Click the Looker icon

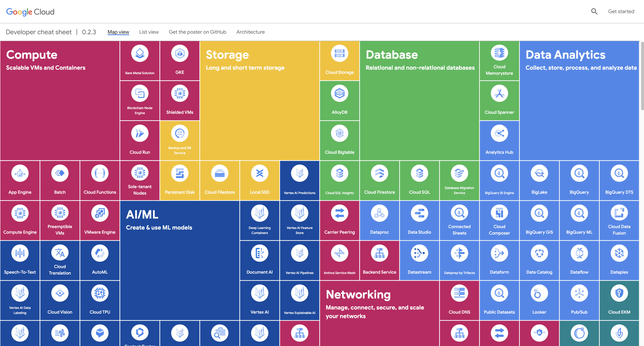click(x=539, y=293)
